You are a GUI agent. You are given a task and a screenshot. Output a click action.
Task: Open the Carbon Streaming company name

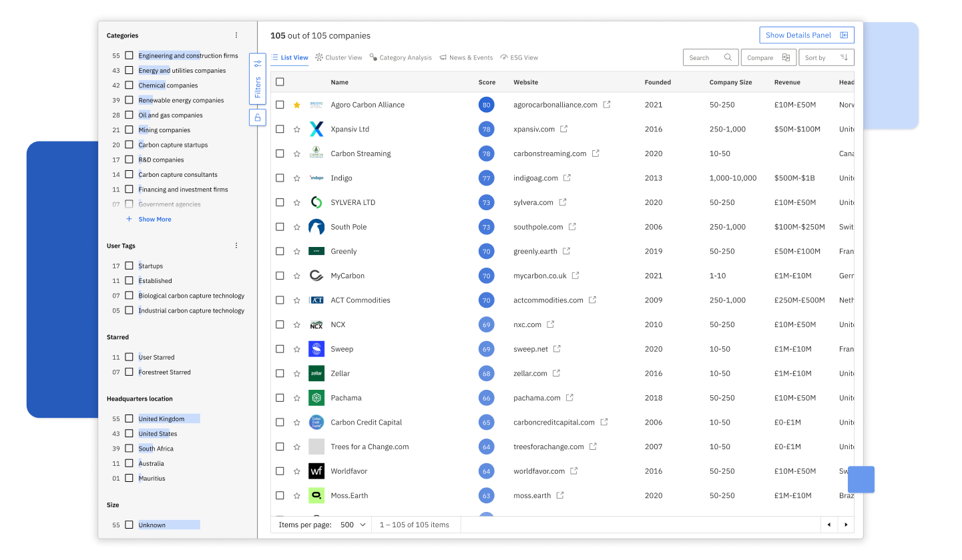click(x=360, y=154)
